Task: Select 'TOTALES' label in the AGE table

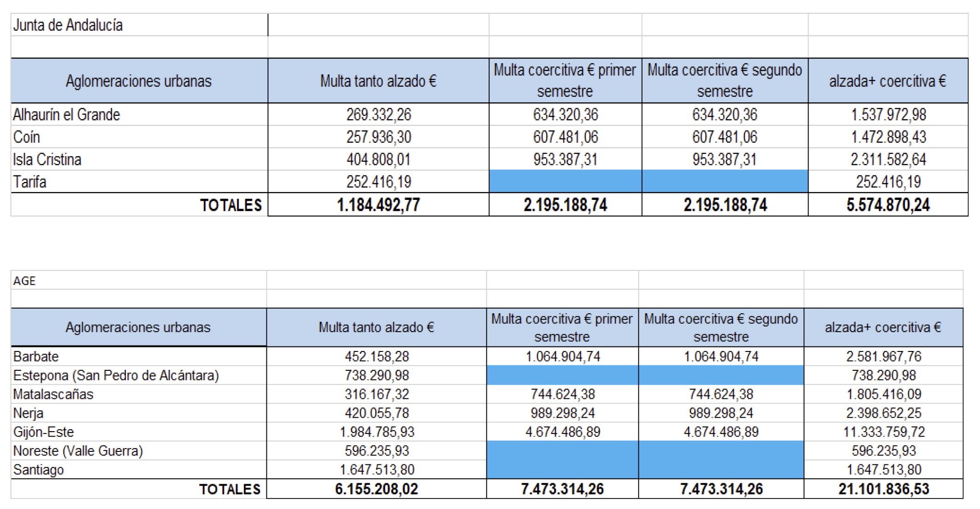Action: pos(230,489)
